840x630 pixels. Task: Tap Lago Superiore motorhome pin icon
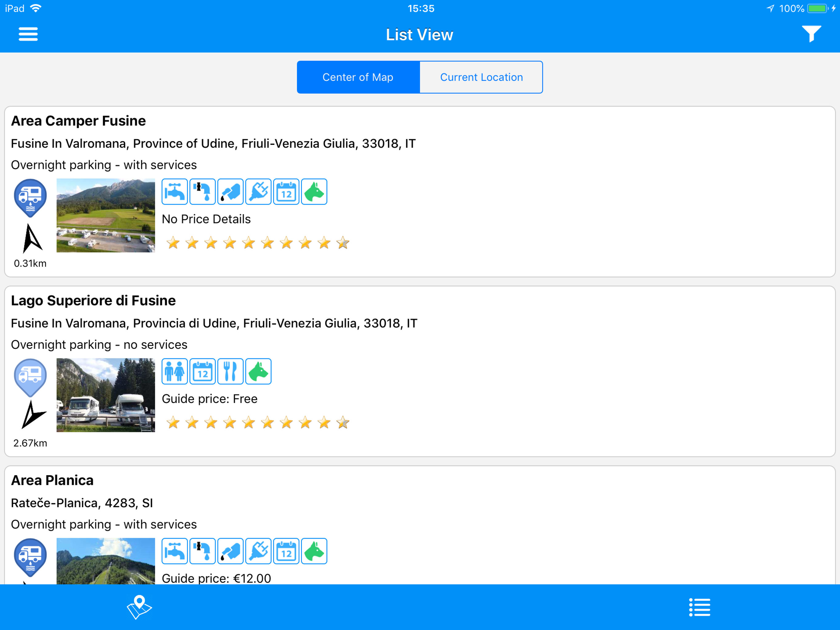(30, 378)
